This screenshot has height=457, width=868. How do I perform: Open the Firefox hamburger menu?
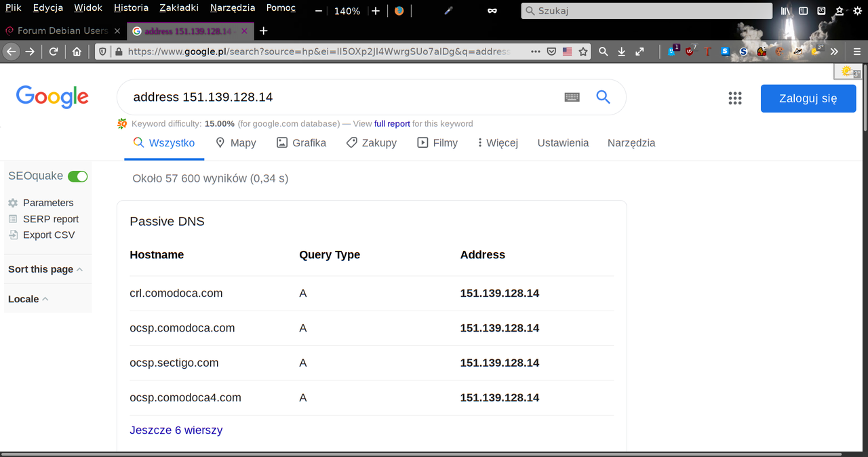coord(857,52)
